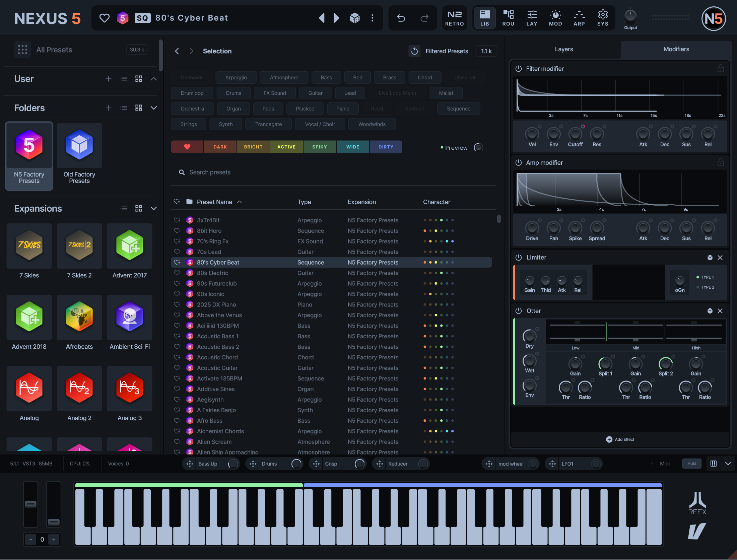Viewport: 737px width, 560px height.
Task: Toggle the Filter modifier power button
Action: 519,69
